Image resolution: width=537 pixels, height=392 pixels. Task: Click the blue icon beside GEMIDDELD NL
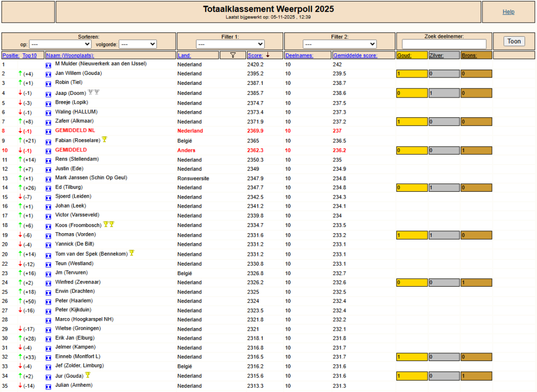point(48,132)
